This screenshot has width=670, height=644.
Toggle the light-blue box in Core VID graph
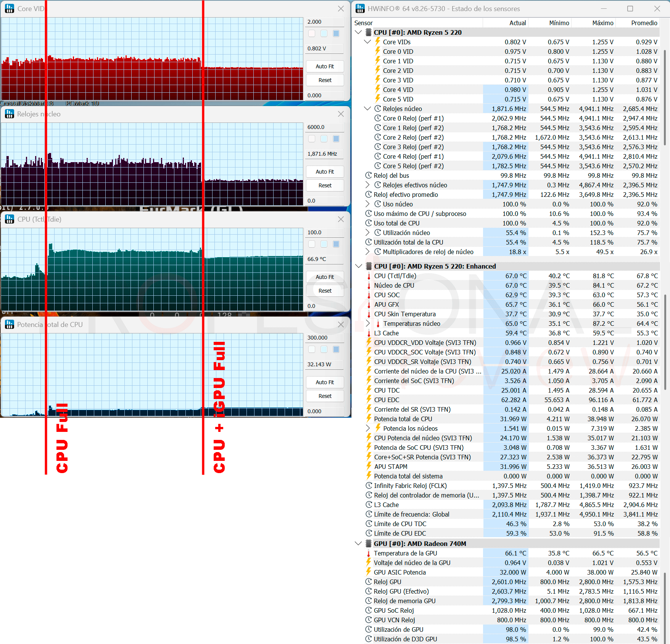coord(324,34)
